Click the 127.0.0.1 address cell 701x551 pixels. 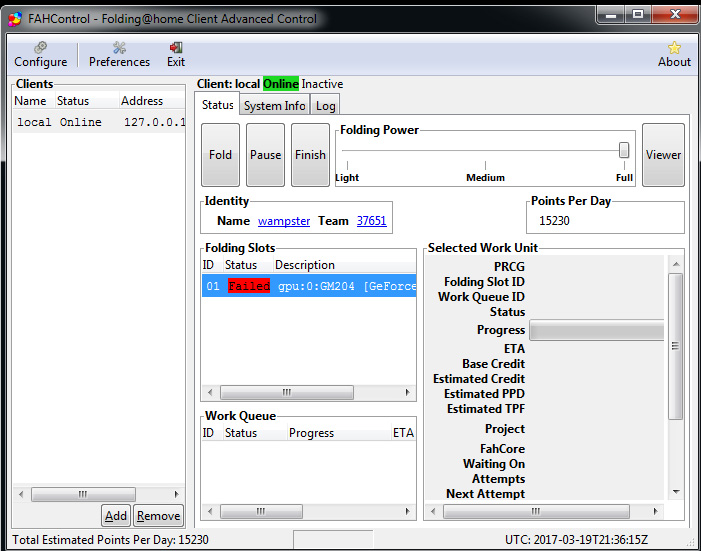click(x=154, y=122)
